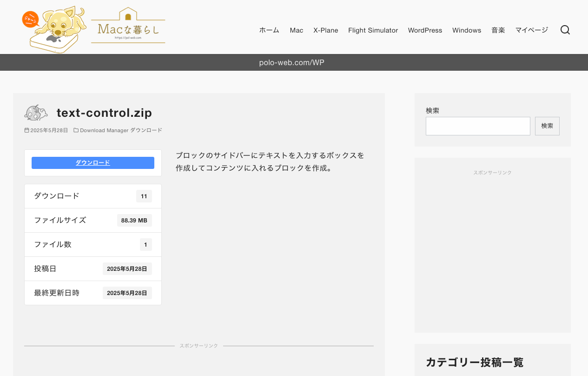Viewport: 588px width, 376px height.
Task: Click the magnifier search icon in header
Action: pyautogui.click(x=565, y=30)
